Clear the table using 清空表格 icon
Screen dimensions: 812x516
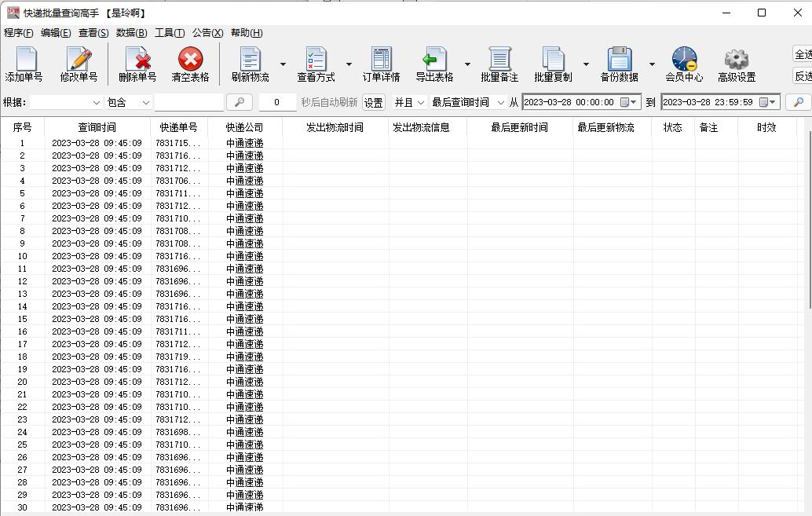(x=190, y=63)
